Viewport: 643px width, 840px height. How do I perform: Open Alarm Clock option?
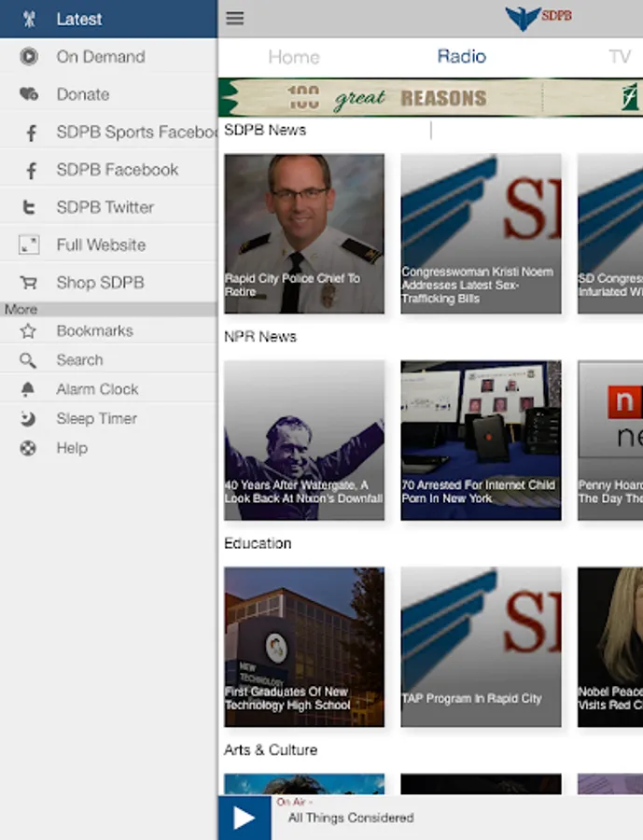[x=109, y=389]
